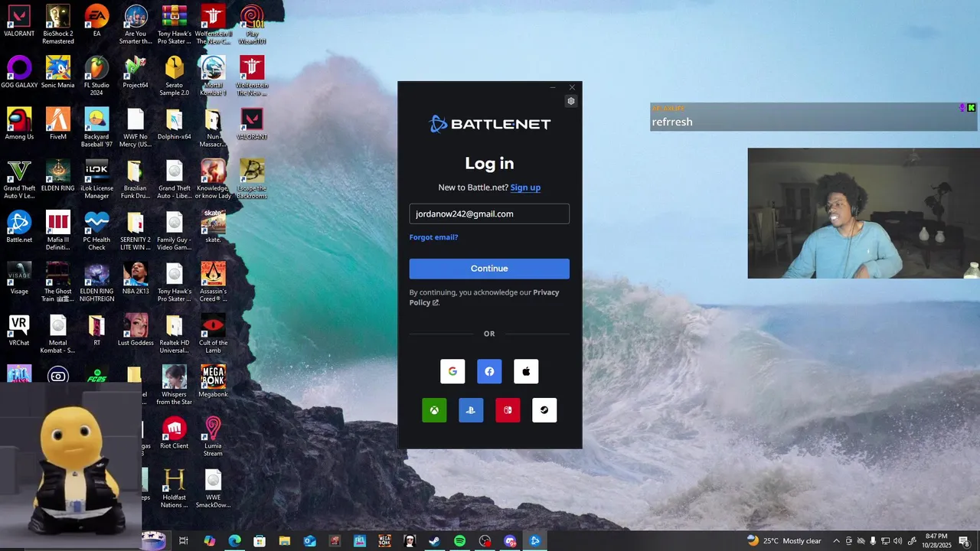Open File Explorer from the taskbar
Image resolution: width=980 pixels, height=551 pixels.
coord(284,541)
